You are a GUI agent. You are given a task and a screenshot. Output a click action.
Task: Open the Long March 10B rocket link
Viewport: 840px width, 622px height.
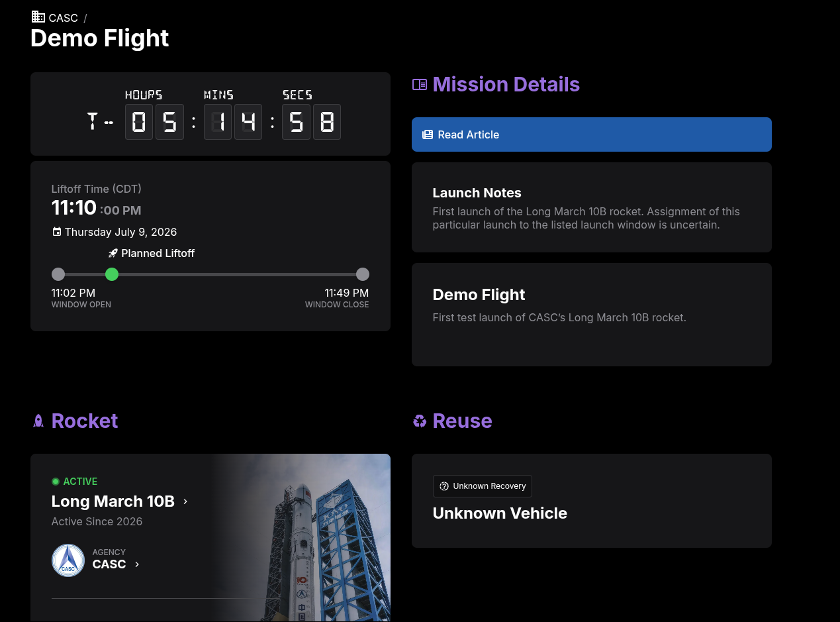[113, 501]
